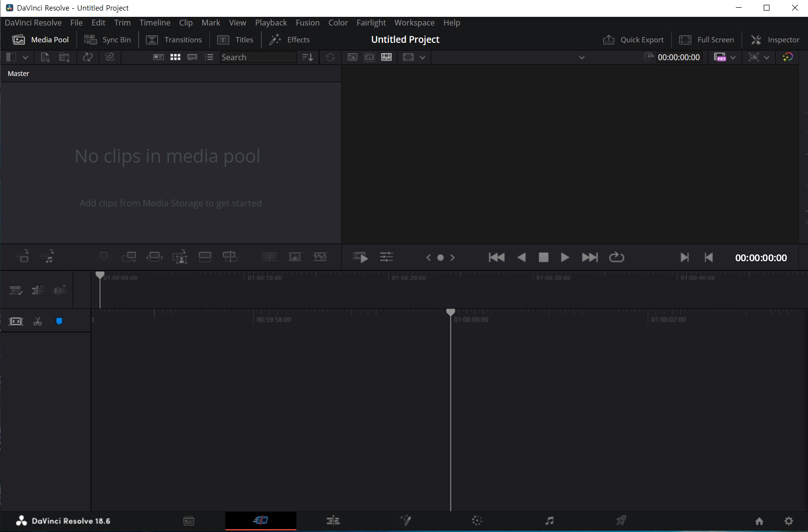808x532 pixels.
Task: Switch viewer to Full Screen
Action: [x=706, y=39]
